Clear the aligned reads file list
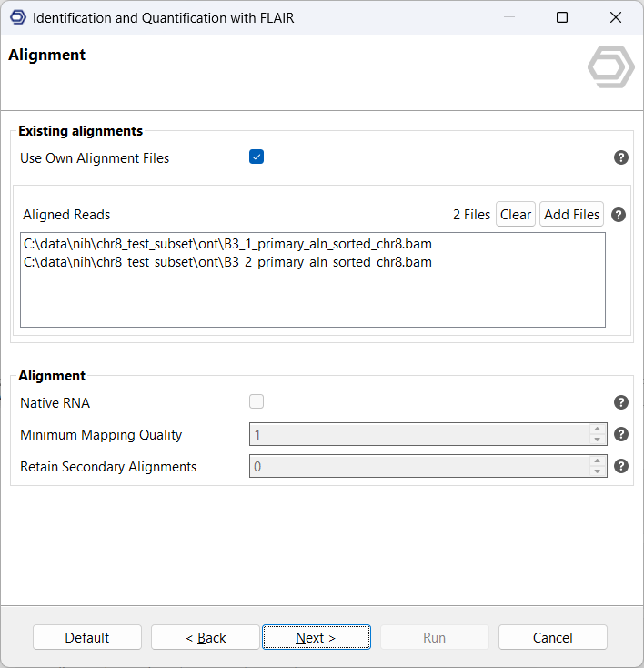 [x=515, y=215]
